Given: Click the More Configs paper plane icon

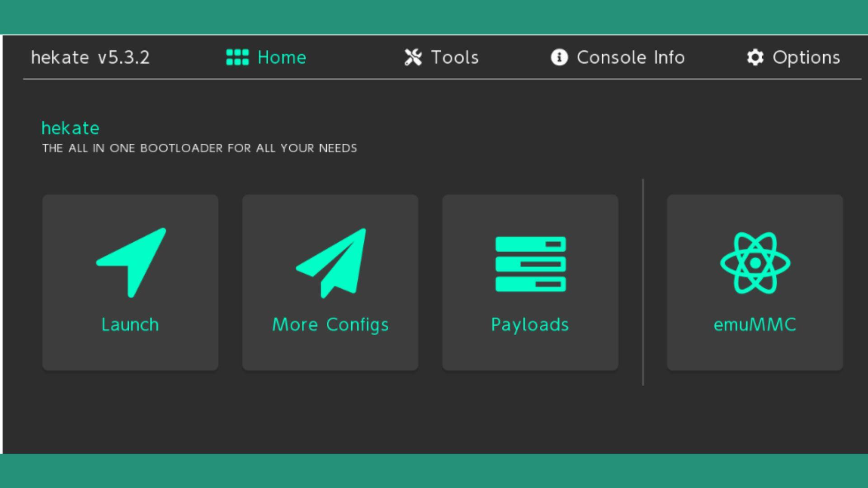Looking at the screenshot, I should point(331,263).
